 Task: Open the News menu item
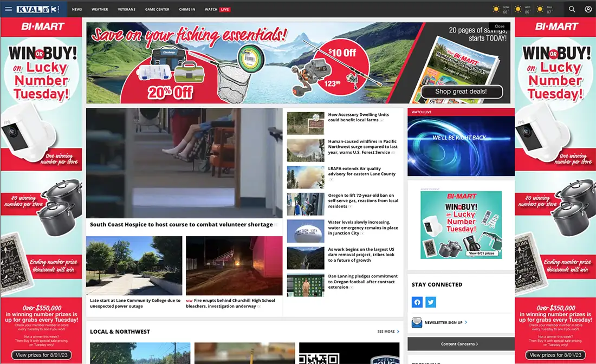click(x=77, y=10)
